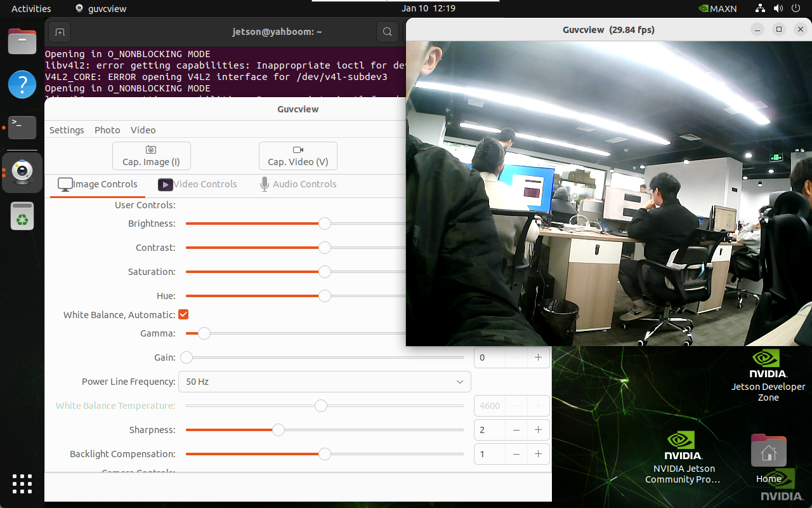The width and height of the screenshot is (812, 508).
Task: Click the terminal search icon
Action: tap(386, 32)
